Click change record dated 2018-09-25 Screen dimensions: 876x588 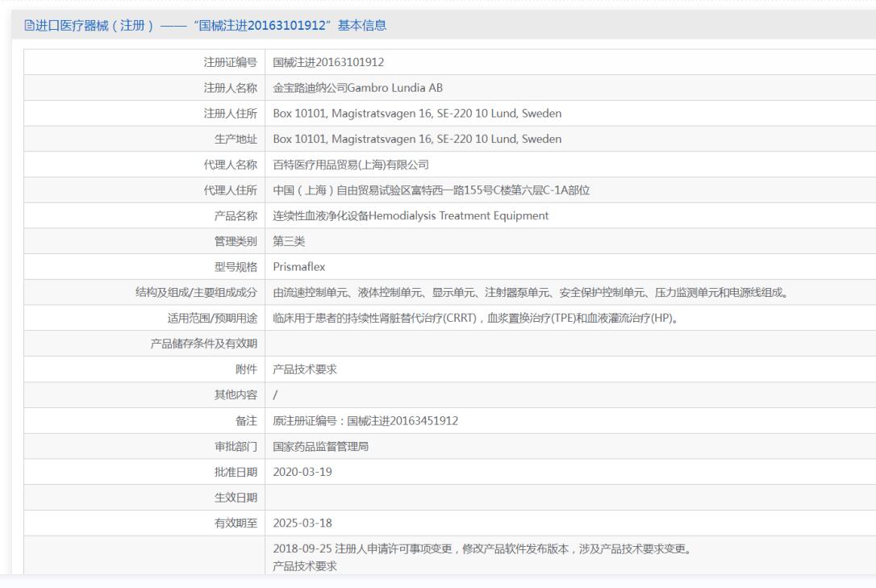[x=482, y=548]
